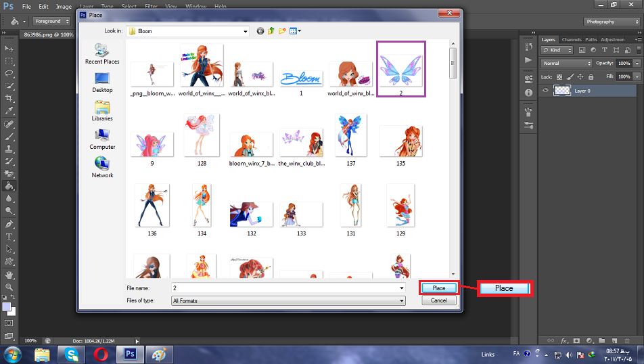Open Files of type All Formats dropdown

[288, 300]
